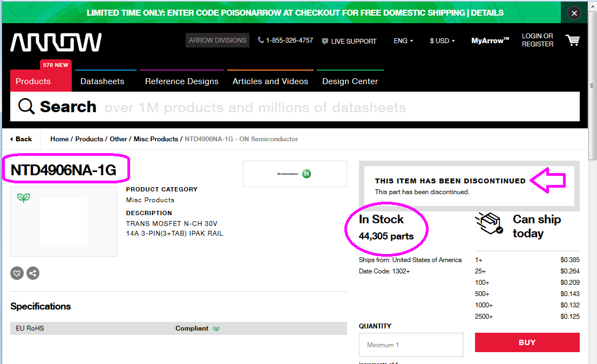The image size is (597, 364).
Task: Click the ON Semiconductor manufacturer logo
Action: (x=295, y=174)
